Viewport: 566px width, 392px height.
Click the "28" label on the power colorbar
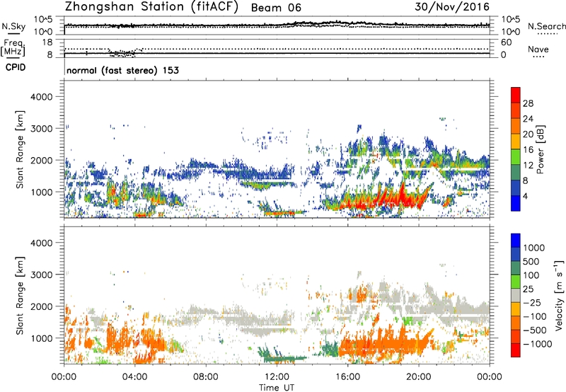point(528,103)
